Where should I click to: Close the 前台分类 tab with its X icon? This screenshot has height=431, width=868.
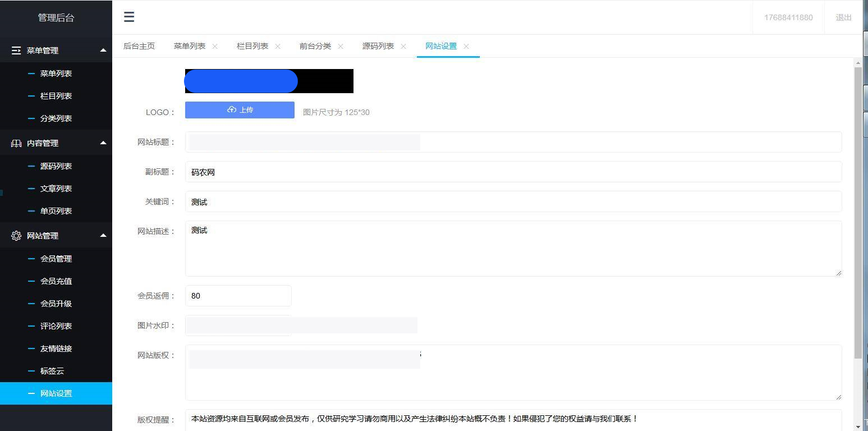(x=341, y=46)
